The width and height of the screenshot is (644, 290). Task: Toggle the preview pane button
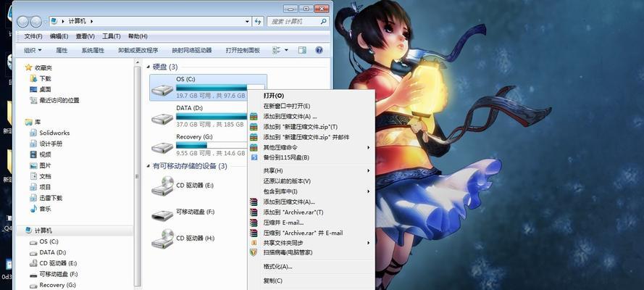(x=302, y=50)
